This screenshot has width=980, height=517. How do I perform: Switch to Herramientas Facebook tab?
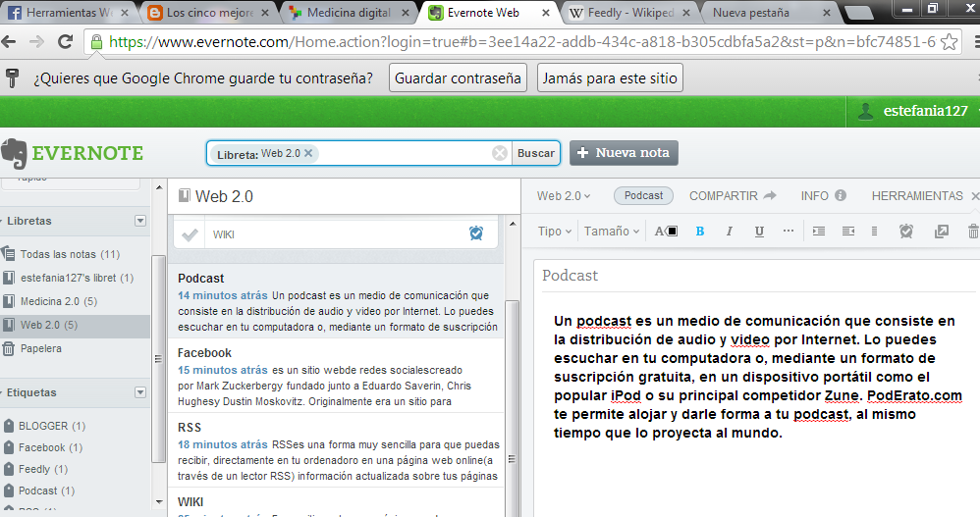pyautogui.click(x=68, y=13)
